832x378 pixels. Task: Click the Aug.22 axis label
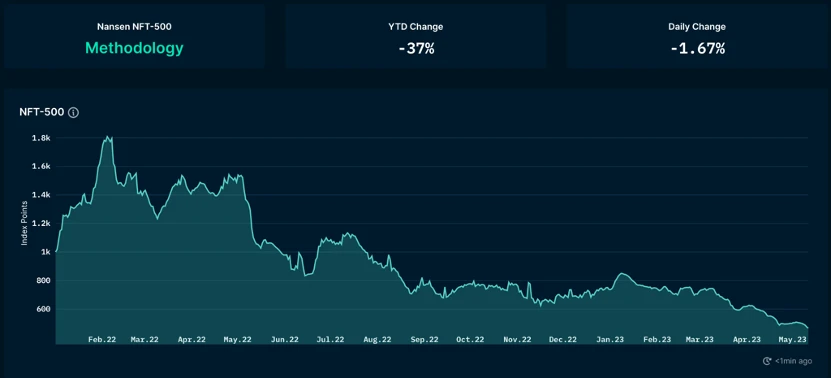pyautogui.click(x=377, y=339)
